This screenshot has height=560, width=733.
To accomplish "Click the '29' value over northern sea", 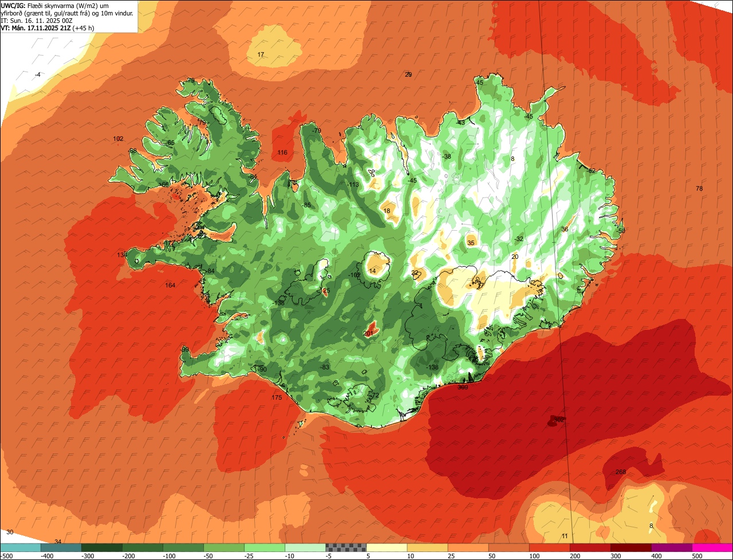I will [408, 74].
